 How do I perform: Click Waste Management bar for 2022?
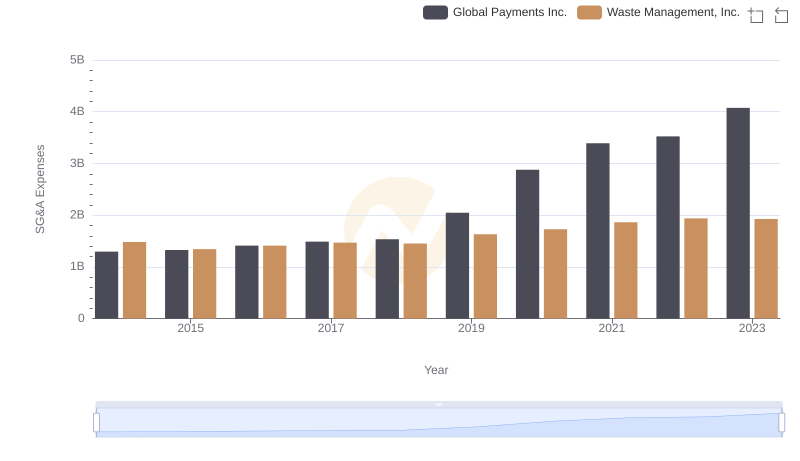click(695, 268)
